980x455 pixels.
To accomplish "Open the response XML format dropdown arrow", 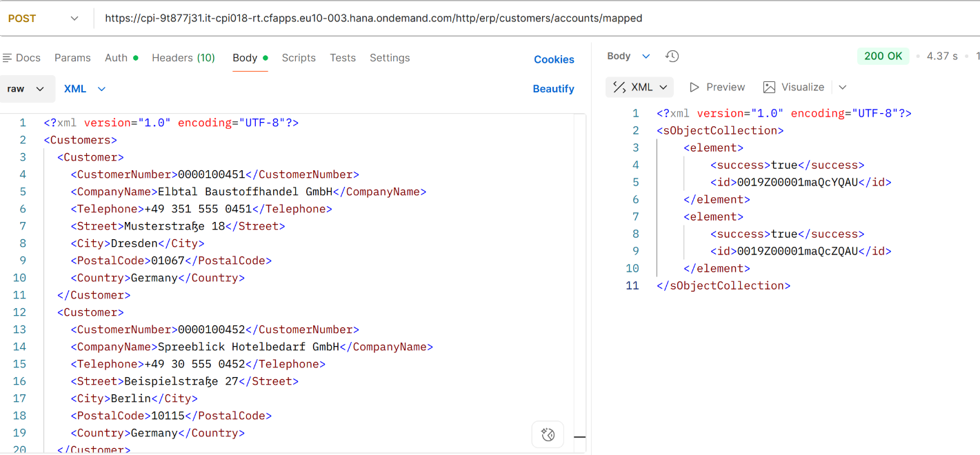I will [x=663, y=88].
